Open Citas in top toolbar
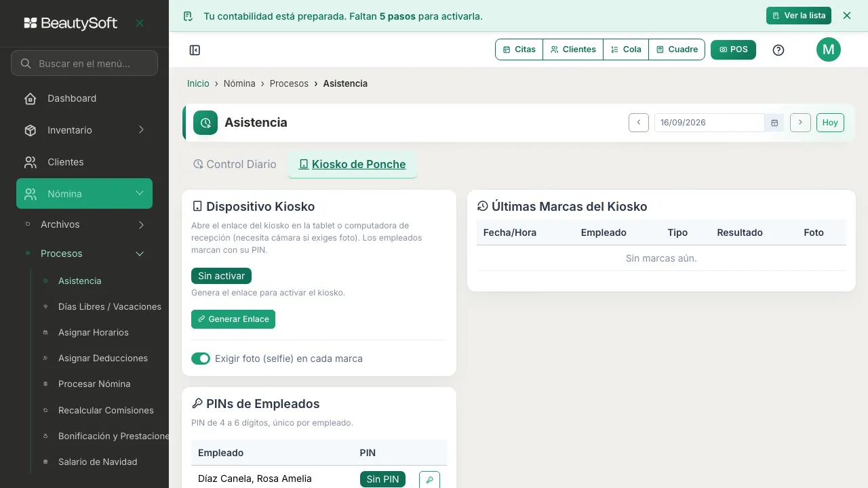 coord(519,49)
